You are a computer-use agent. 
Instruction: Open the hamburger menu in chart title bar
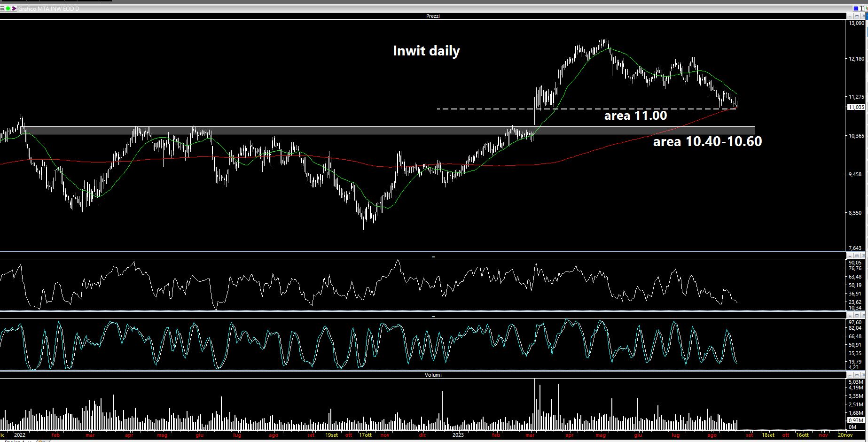pos(2,8)
